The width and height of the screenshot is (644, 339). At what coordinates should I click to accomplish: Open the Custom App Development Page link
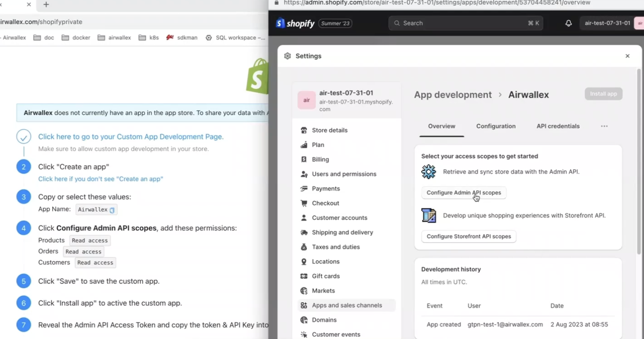[x=131, y=137]
